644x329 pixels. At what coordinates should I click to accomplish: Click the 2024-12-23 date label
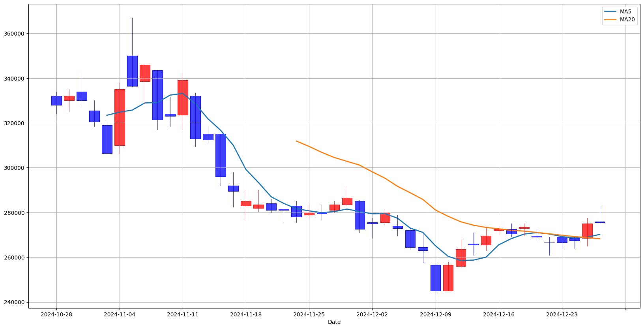point(562,315)
